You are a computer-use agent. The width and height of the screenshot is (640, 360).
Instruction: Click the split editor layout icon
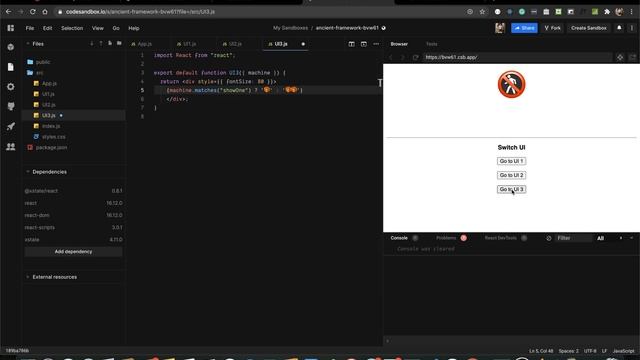351,44
